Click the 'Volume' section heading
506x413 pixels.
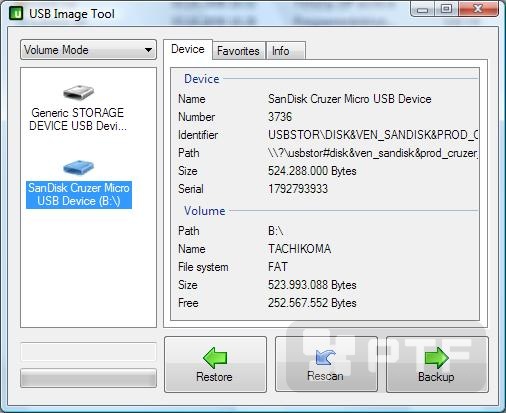point(205,211)
